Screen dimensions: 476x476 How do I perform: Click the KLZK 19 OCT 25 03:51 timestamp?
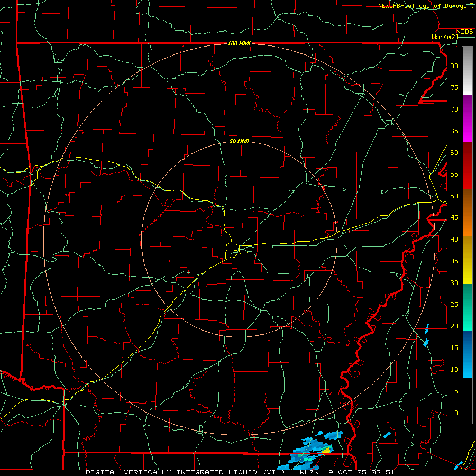coord(347,472)
